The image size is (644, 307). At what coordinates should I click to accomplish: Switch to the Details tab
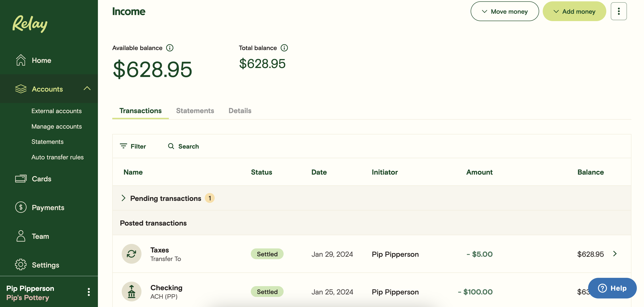coord(240,111)
